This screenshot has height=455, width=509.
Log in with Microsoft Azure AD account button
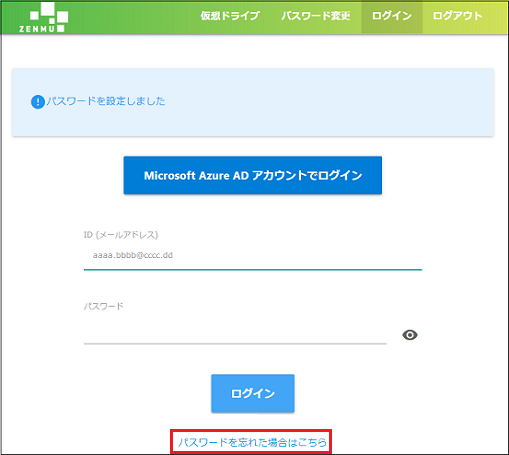tap(253, 175)
